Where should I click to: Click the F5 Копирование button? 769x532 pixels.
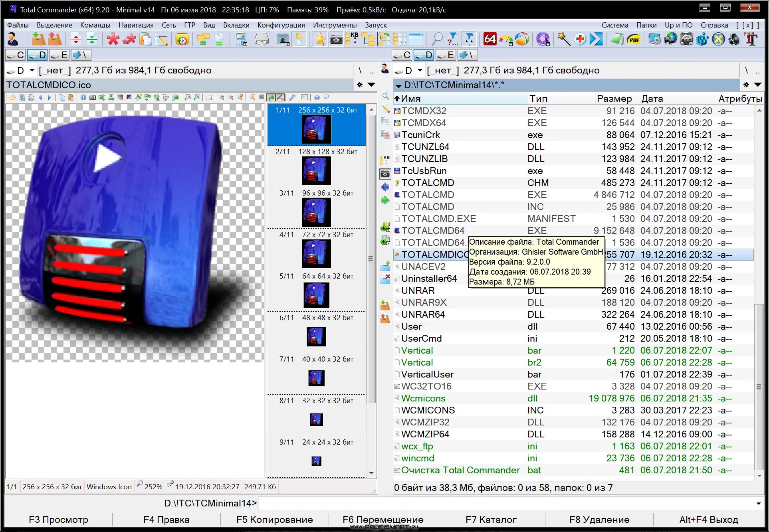(x=274, y=519)
